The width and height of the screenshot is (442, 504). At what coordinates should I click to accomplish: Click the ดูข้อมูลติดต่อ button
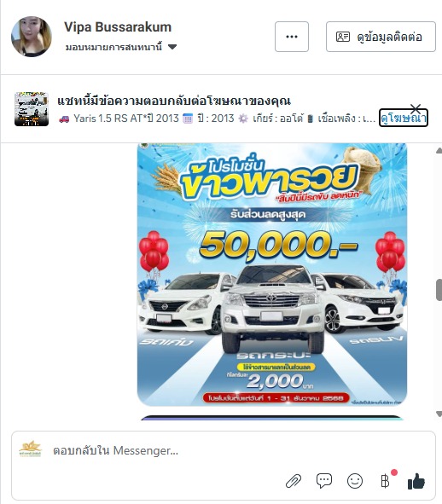tap(381, 37)
